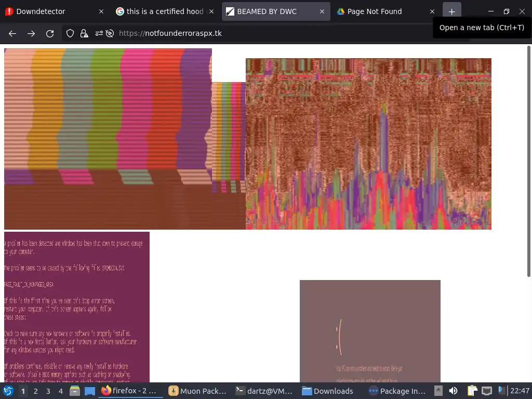Screen dimensions: 532x399
Task: Click the crossed-out blocked icon in the address bar
Action: 110,33
